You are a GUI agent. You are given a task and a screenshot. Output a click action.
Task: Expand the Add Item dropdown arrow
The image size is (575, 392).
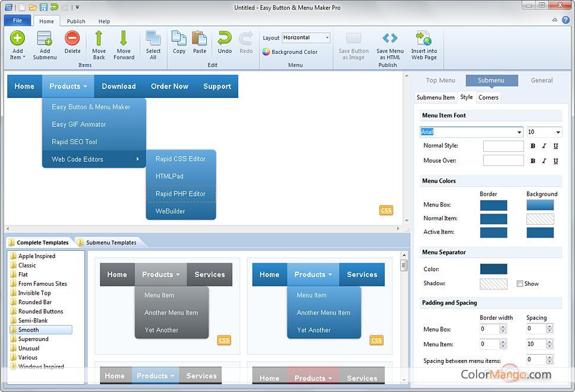click(x=24, y=57)
